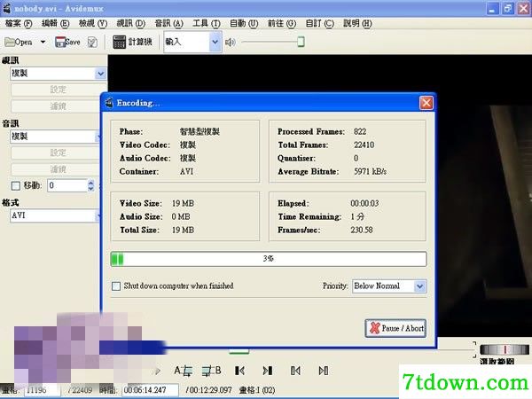Click the Pause / Abort button
Viewport: 532px width, 399px height.
(x=395, y=328)
